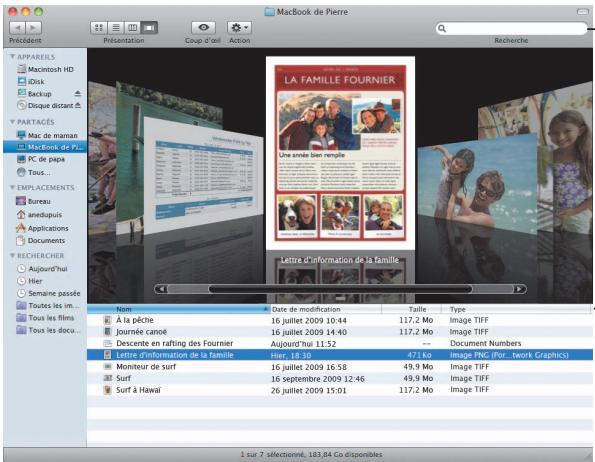595x462 pixels.
Task: Select Disque distant in sidebar
Action: (46, 105)
